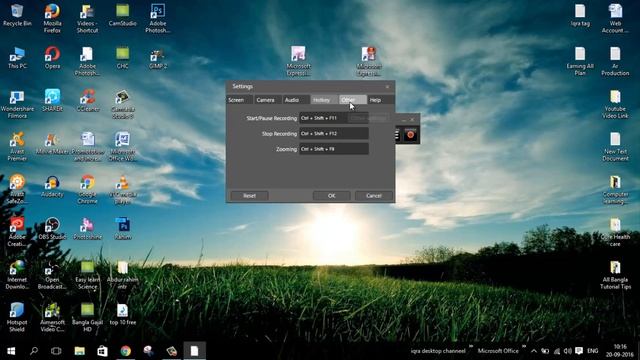Screen dimensions: 640x360
Task: Select the Hotspot Shield desktop icon
Action: 17,317
